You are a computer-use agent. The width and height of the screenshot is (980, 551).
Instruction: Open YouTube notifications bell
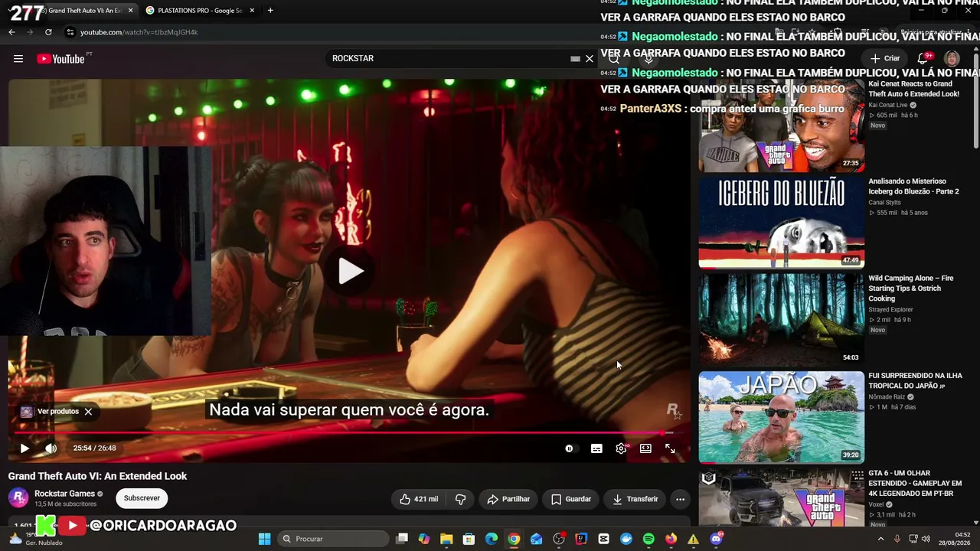923,59
